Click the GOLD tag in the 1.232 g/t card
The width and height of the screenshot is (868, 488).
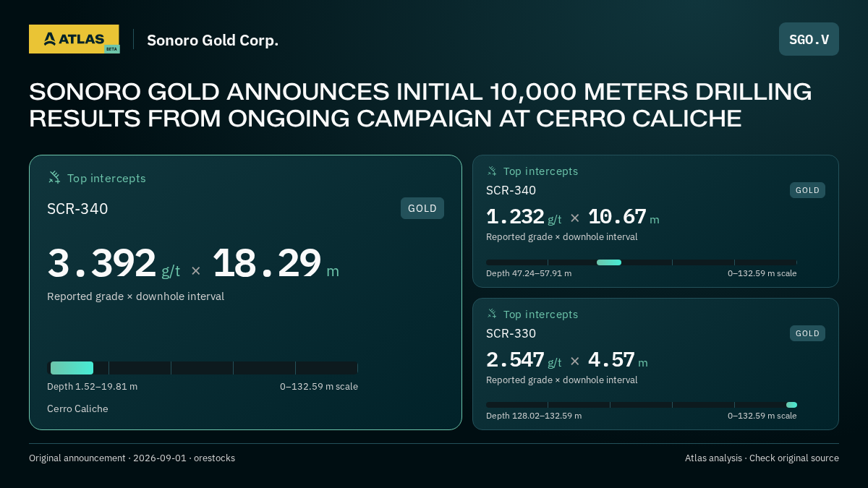point(807,190)
